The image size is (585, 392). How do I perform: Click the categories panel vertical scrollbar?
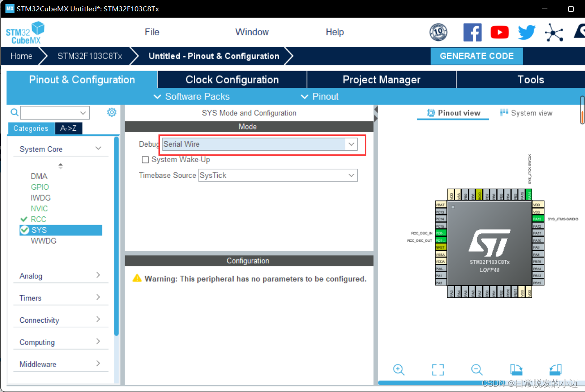[x=116, y=235]
